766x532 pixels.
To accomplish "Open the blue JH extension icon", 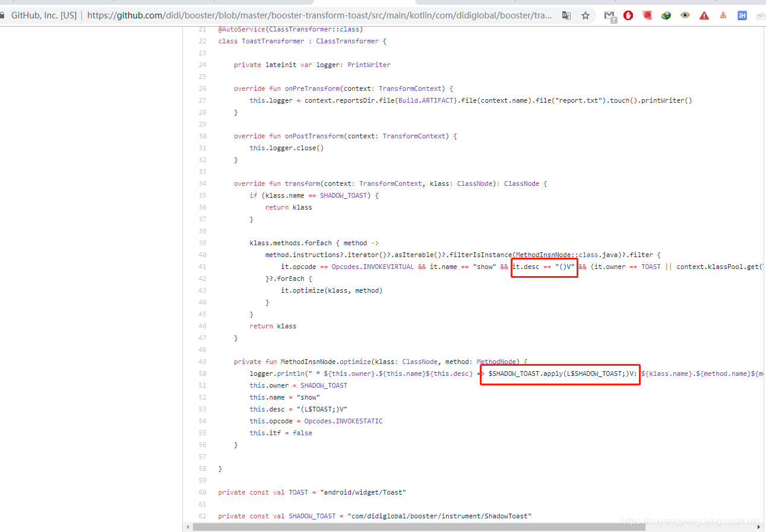I will 742,15.
